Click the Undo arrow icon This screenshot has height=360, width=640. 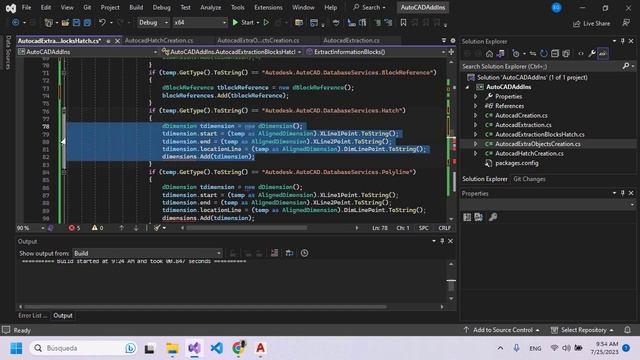pyautogui.click(x=102, y=23)
